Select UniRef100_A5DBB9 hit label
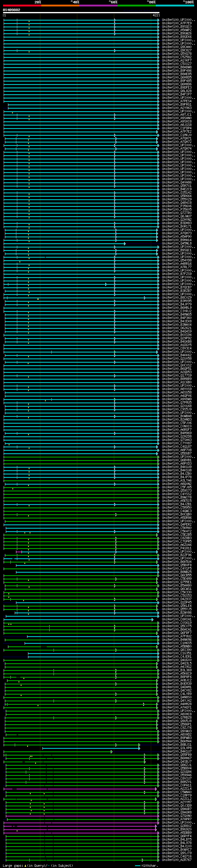Image resolution: width=197 pixels, height=868 pixels. (176, 833)
